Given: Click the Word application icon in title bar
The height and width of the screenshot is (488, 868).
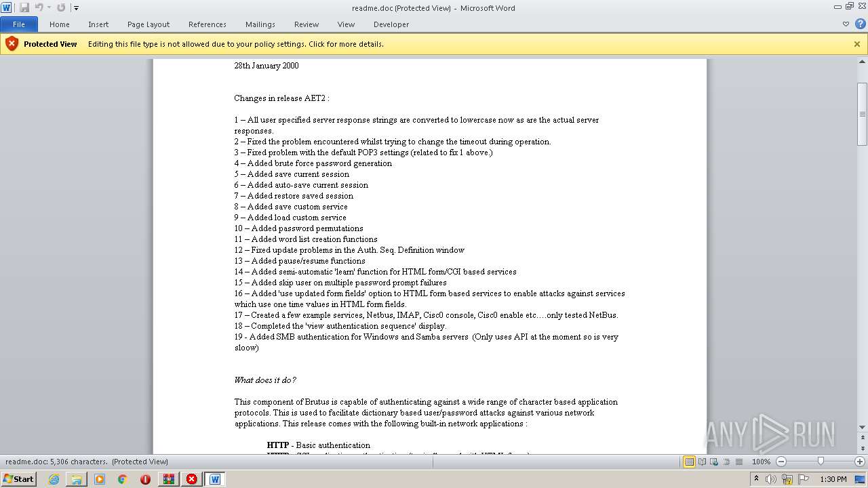Looking at the screenshot, I should pos(6,7).
